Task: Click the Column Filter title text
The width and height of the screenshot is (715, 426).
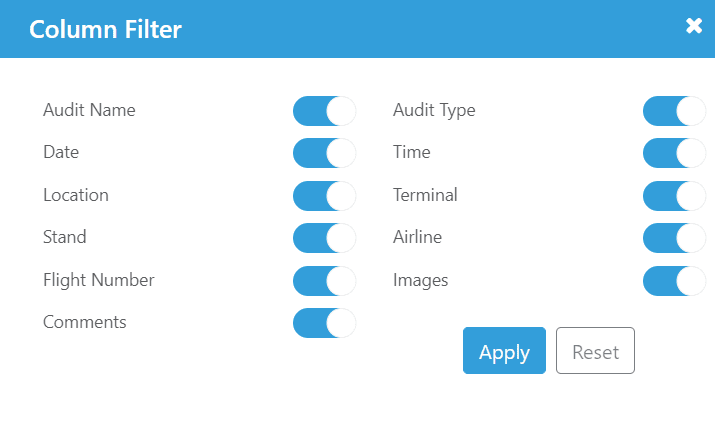Action: [x=106, y=29]
